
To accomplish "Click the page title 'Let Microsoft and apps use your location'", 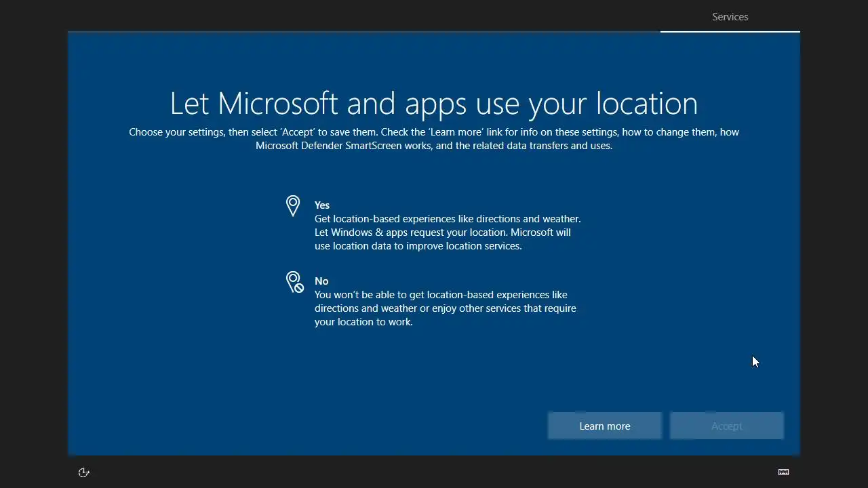I will [434, 103].
